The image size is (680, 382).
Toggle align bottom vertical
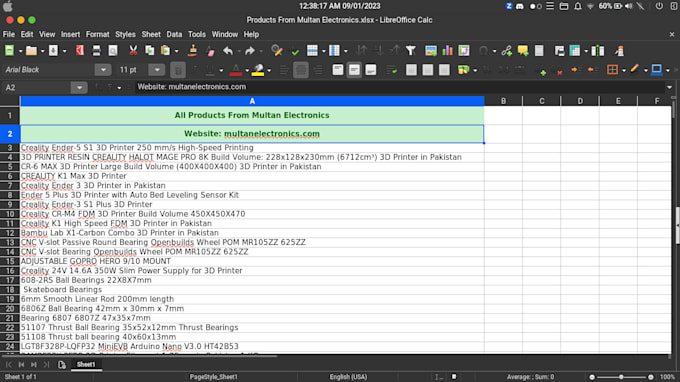coord(371,70)
